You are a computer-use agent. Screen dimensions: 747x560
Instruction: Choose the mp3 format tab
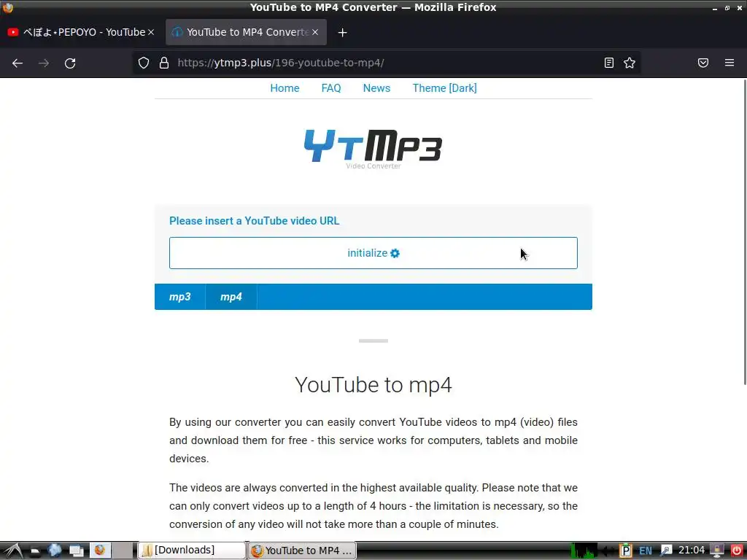pos(179,297)
